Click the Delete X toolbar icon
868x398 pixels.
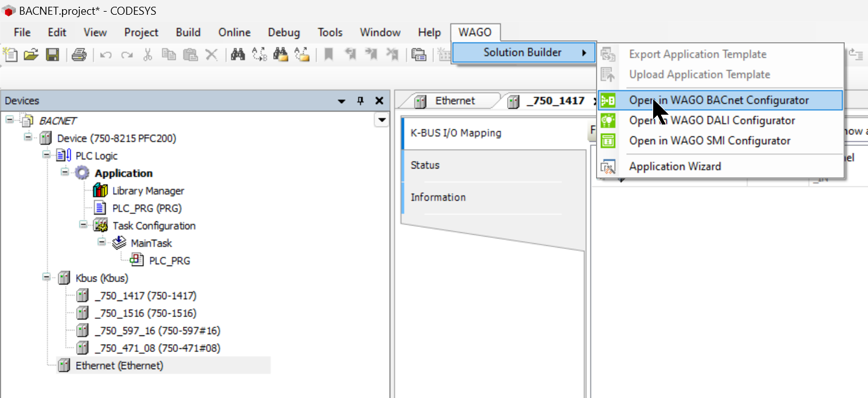211,55
